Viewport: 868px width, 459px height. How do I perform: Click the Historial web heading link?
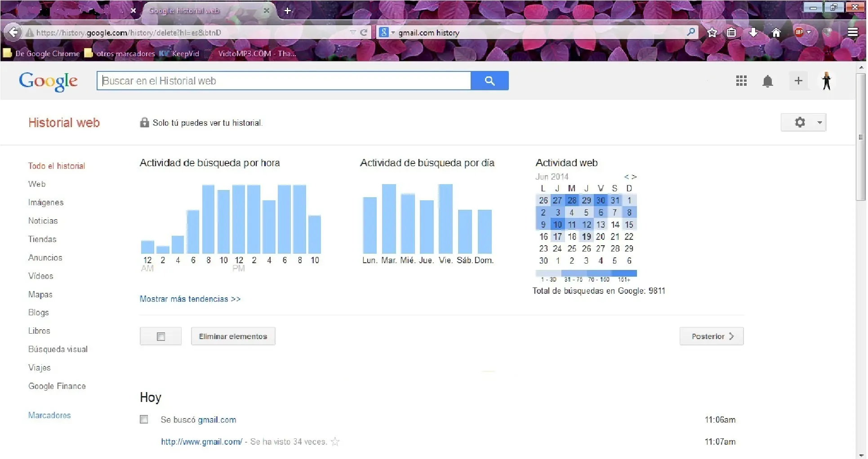pyautogui.click(x=64, y=123)
